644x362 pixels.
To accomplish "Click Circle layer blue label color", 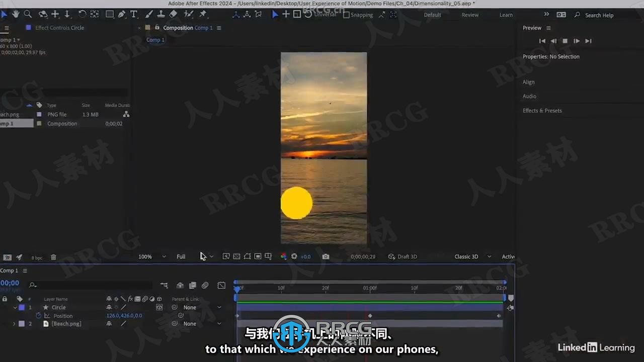I will (x=22, y=307).
